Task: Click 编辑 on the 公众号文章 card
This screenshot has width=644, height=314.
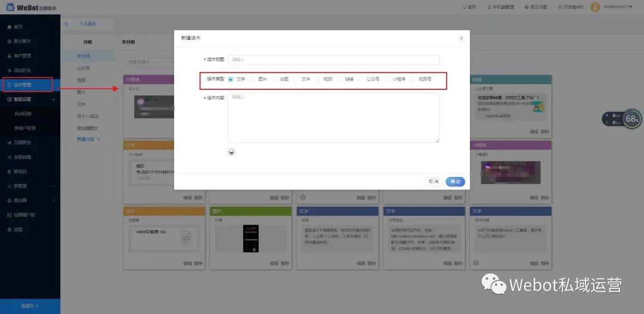Action: tap(534, 131)
